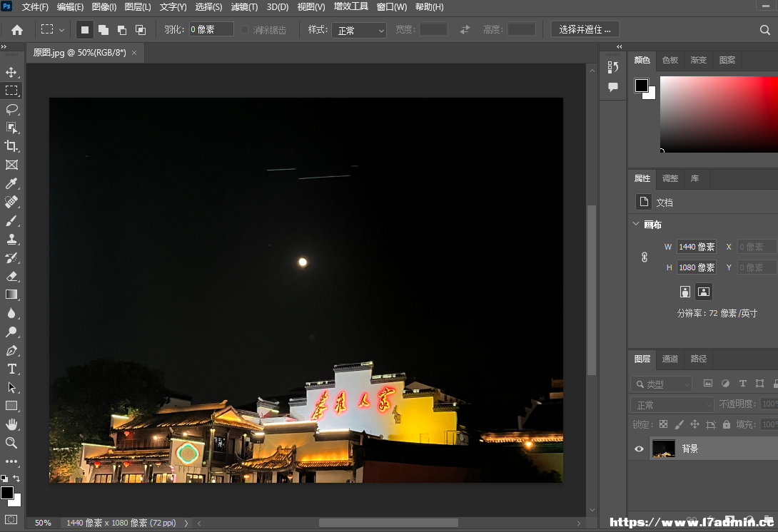Select the Clone Stamp tool
The height and width of the screenshot is (532, 778).
point(11,239)
